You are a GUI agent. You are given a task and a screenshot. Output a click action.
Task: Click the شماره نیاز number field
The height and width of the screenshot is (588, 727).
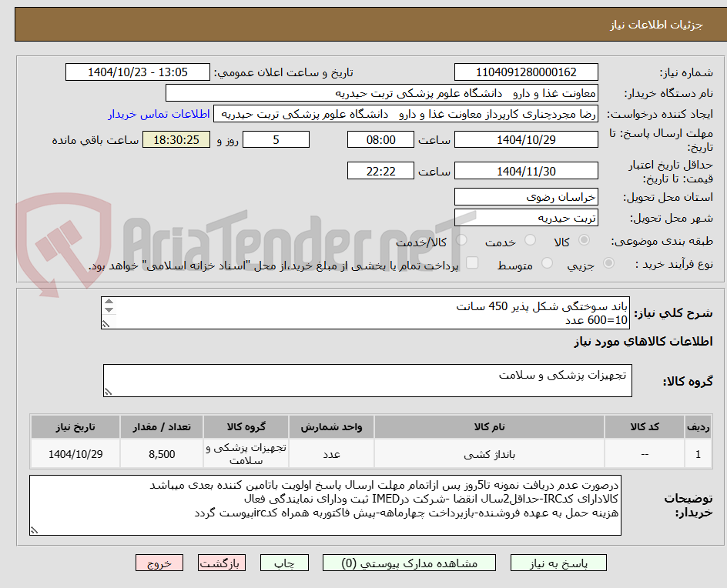pos(526,69)
